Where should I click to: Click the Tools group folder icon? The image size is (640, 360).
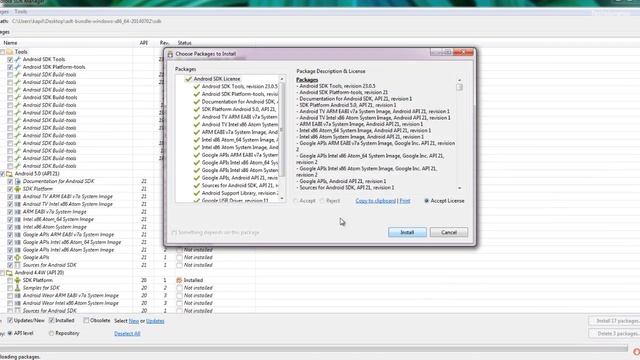[9, 52]
